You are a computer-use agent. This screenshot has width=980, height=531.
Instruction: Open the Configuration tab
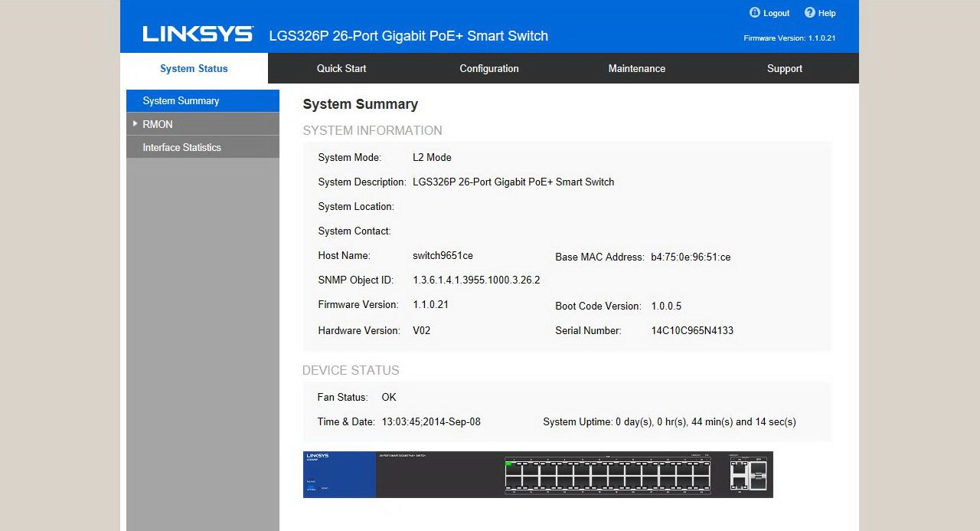pyautogui.click(x=489, y=68)
